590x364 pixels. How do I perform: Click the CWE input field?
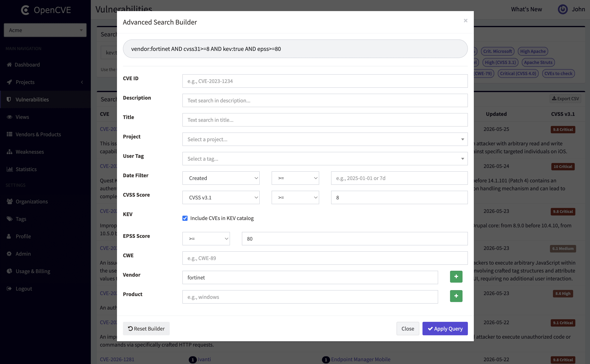point(325,258)
